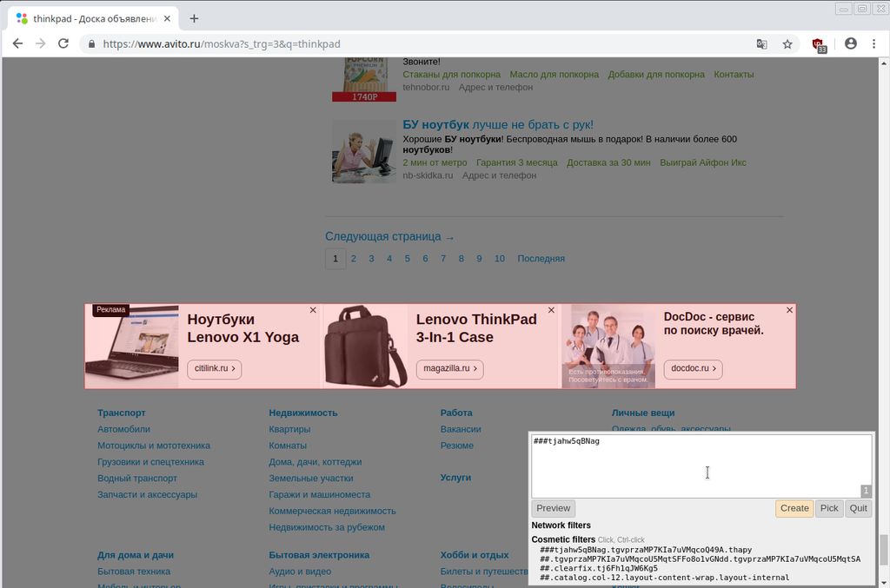The image size is (890, 588).
Task: Open the used laptop ad thumbnail
Action: pos(364,151)
